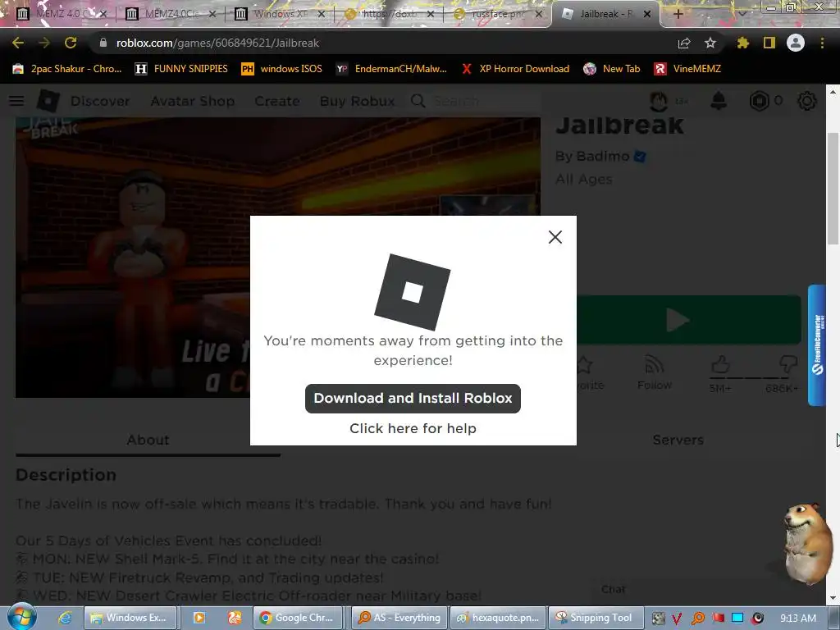Open Windows Start orb

(21, 618)
